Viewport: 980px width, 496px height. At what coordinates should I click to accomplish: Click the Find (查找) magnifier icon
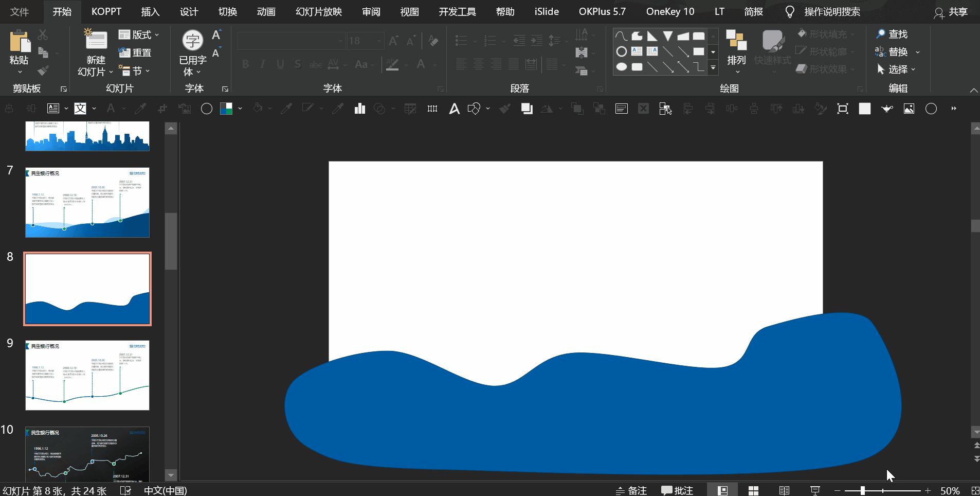pos(881,34)
